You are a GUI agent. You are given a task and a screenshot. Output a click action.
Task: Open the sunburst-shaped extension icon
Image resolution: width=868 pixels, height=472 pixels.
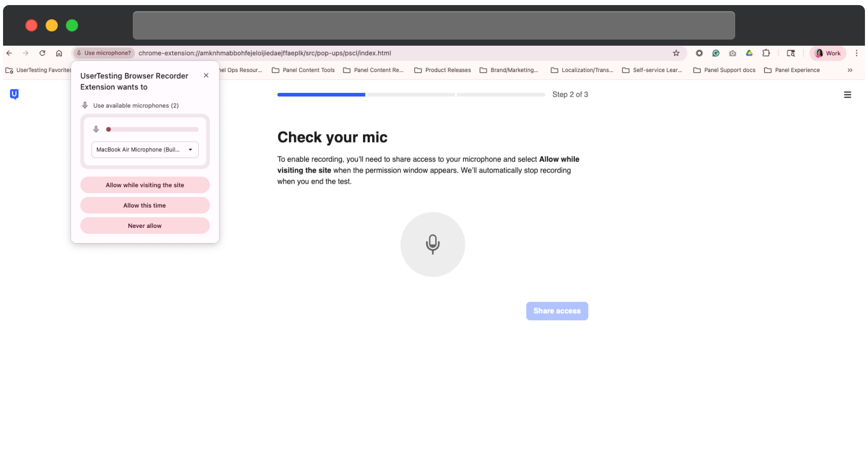tap(699, 53)
